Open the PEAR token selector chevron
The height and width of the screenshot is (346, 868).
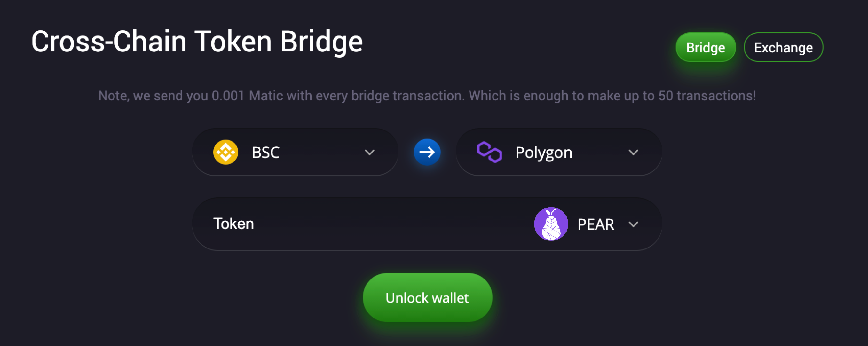point(633,224)
